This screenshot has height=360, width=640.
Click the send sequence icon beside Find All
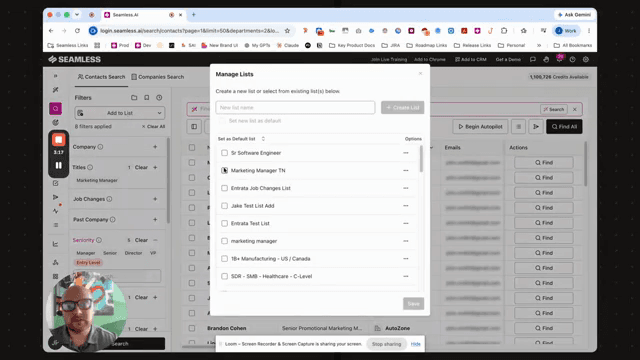[536, 127]
